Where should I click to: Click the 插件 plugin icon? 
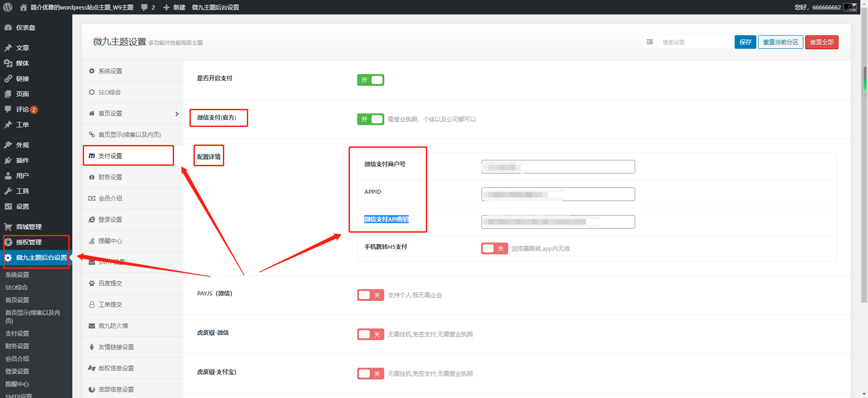[8, 160]
